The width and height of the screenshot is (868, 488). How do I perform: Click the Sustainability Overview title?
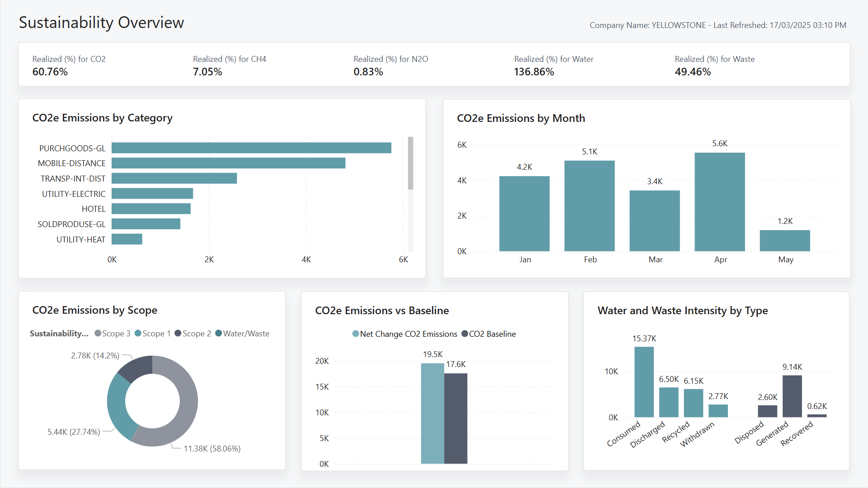(x=101, y=22)
